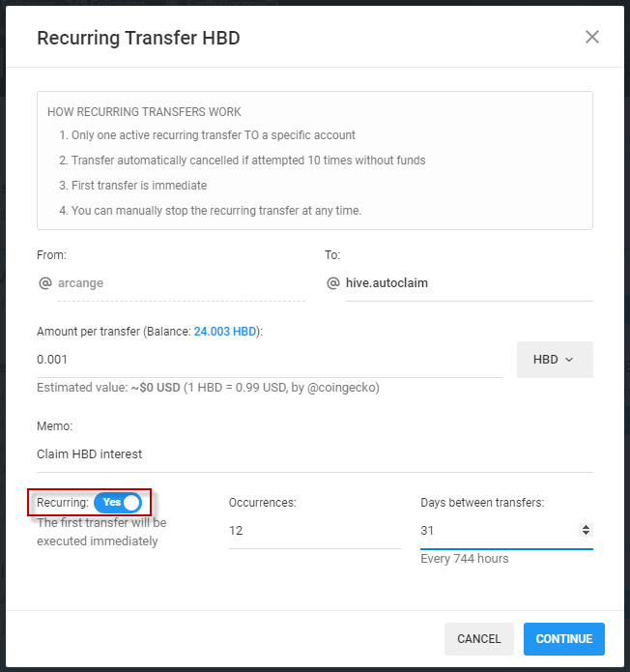
Task: Click the Recurring Transfer HBD title
Action: coord(138,38)
